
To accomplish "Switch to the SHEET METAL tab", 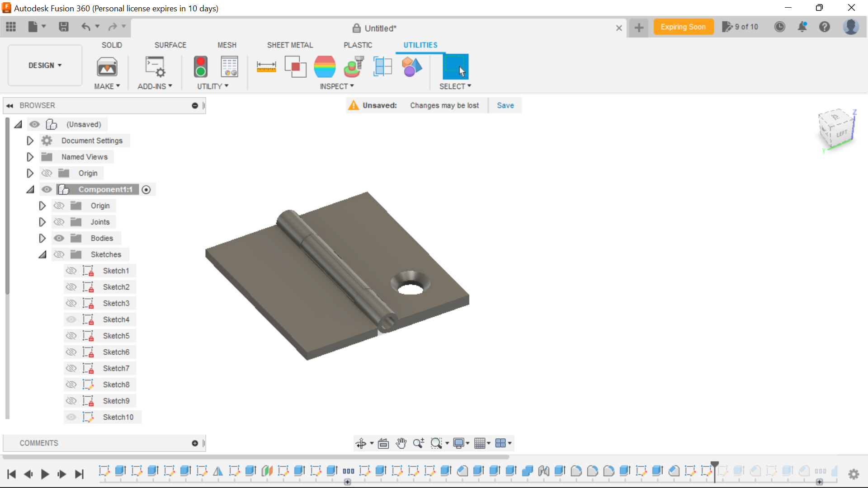I will [x=290, y=45].
